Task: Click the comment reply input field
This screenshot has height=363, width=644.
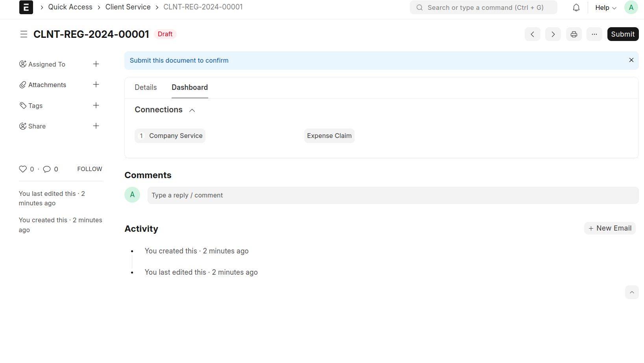Action: [392, 195]
